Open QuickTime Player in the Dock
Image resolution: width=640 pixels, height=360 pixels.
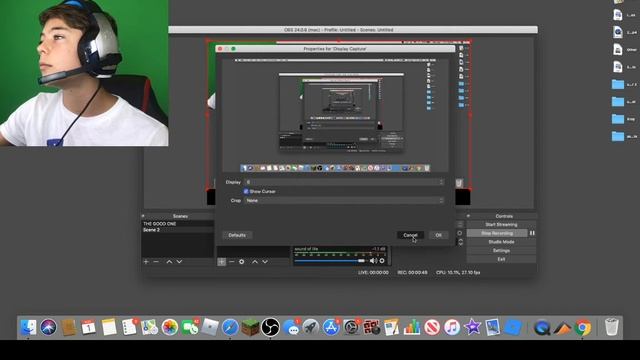(x=542, y=327)
